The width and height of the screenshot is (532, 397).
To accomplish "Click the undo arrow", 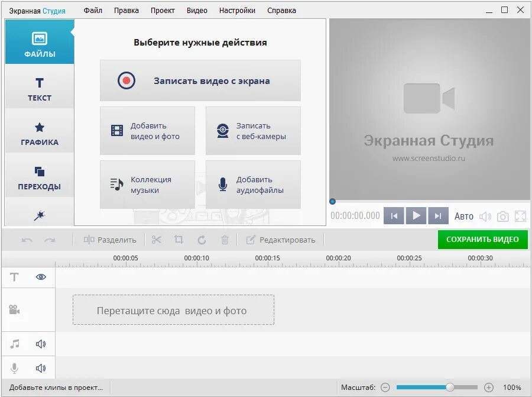I will 27,240.
